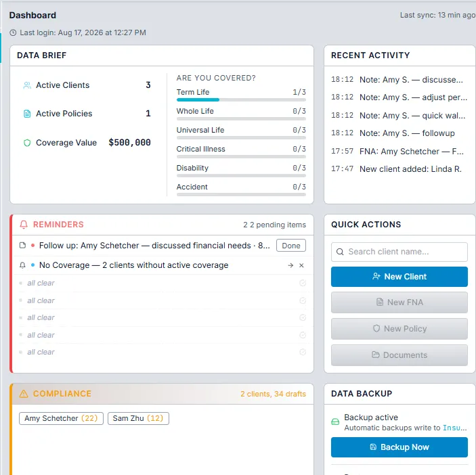Click the Coverage Value '$500,000' amount
The width and height of the screenshot is (476, 475).
click(x=129, y=143)
